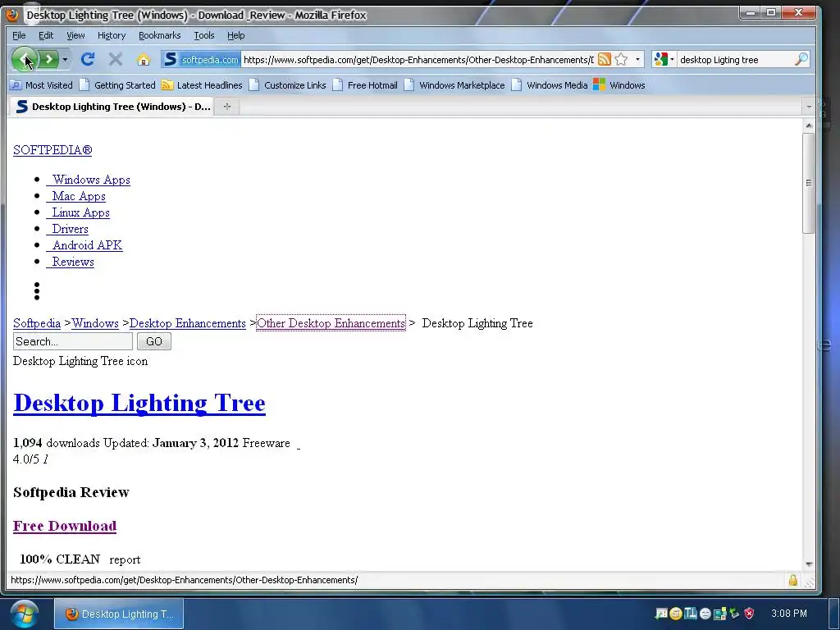Click the vertical scrollbar up arrow
This screenshot has height=630, width=840.
[x=808, y=126]
